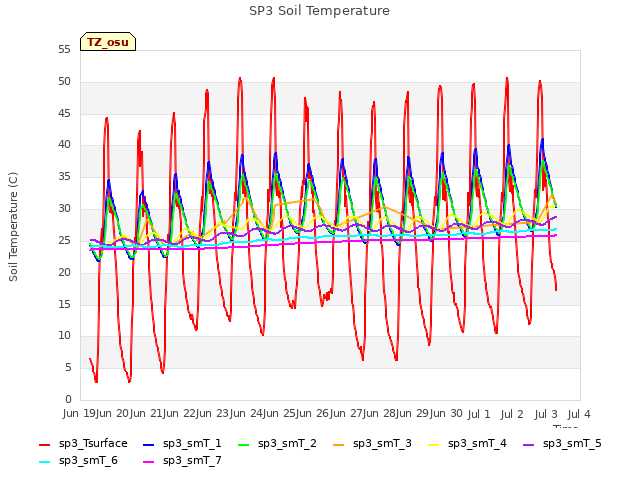This screenshot has height=480, width=640.
Task: Click the cyan sp3_smT_6 legend swatch
Action: tap(44, 462)
